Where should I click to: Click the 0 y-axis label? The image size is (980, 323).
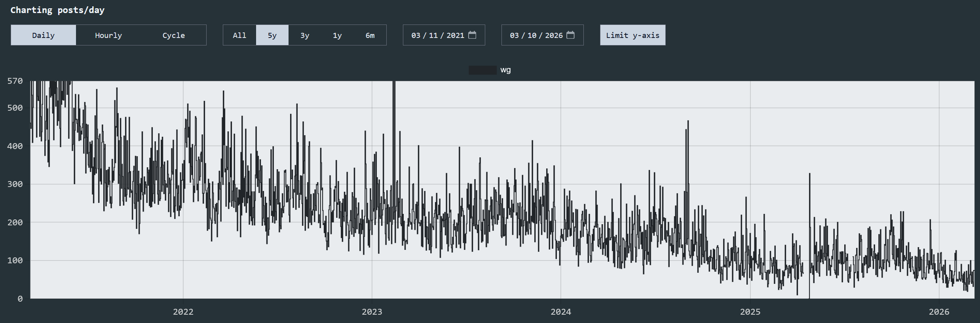pyautogui.click(x=20, y=299)
